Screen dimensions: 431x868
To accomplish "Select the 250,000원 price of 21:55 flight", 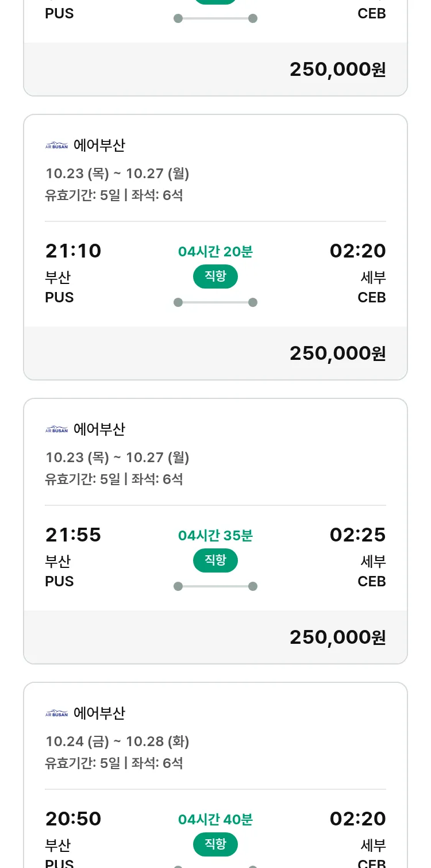I will point(337,637).
